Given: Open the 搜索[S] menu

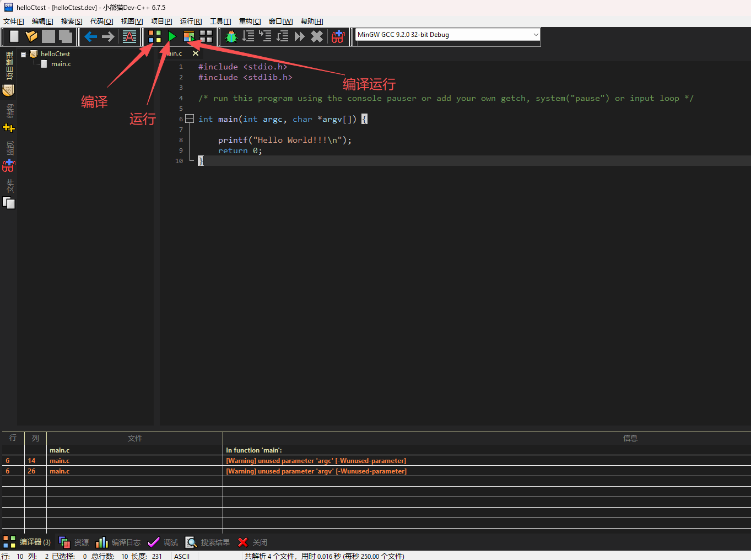Looking at the screenshot, I should 72,21.
